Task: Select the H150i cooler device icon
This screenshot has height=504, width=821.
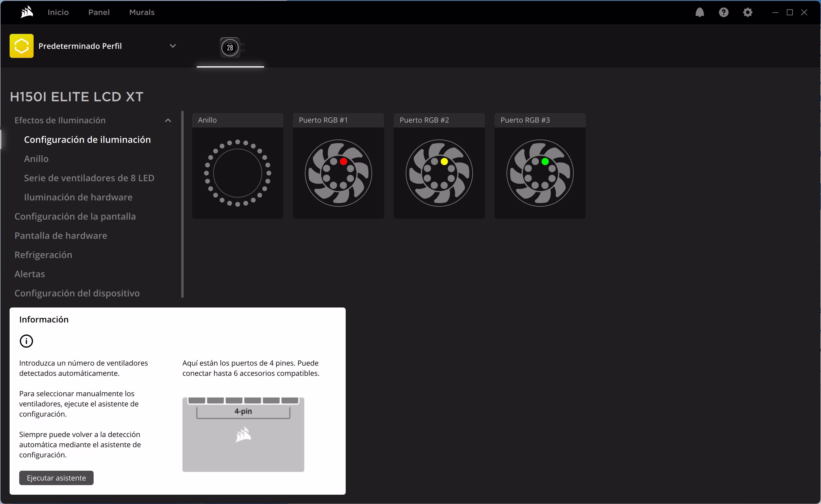Action: [230, 48]
